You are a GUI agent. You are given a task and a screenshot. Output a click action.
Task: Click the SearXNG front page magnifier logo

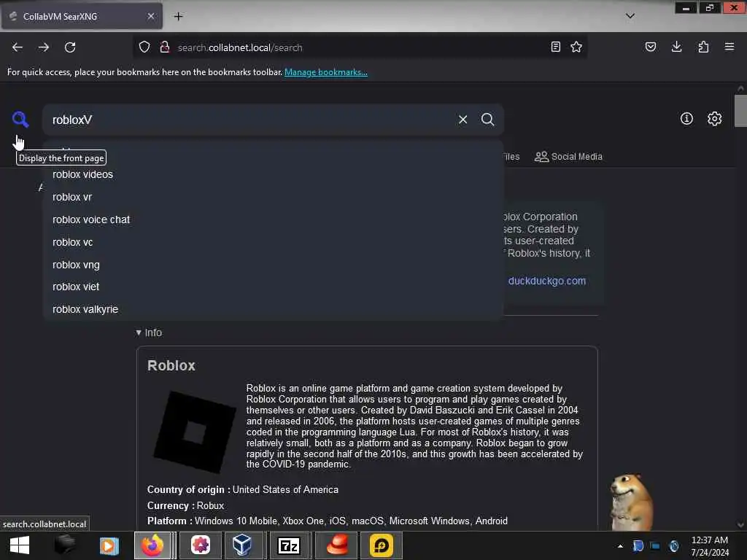(20, 119)
